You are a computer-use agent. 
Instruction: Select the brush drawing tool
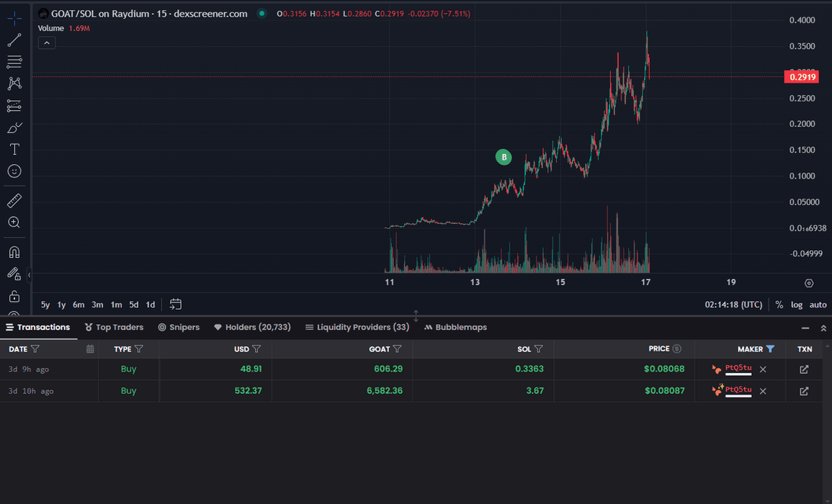click(14, 128)
